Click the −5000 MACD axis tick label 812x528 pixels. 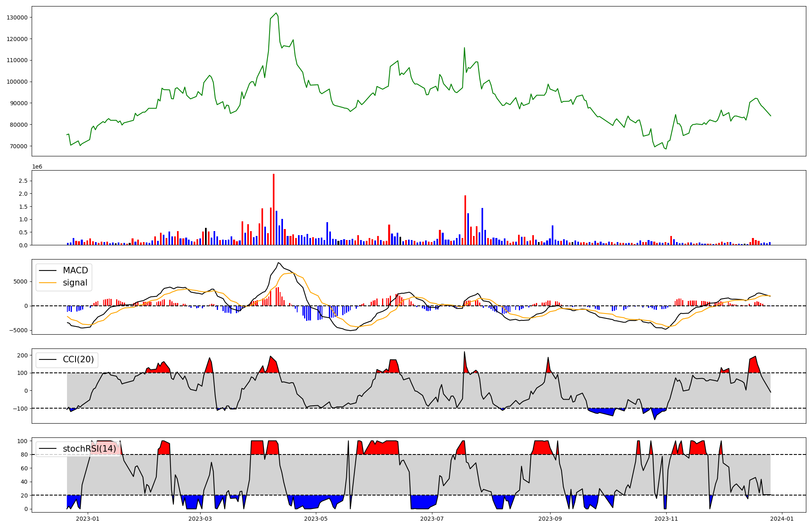pyautogui.click(x=17, y=330)
